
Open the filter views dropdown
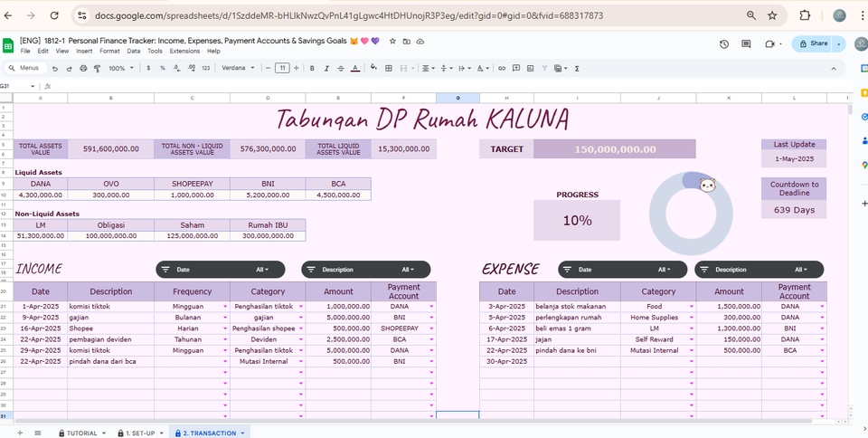[x=561, y=68]
